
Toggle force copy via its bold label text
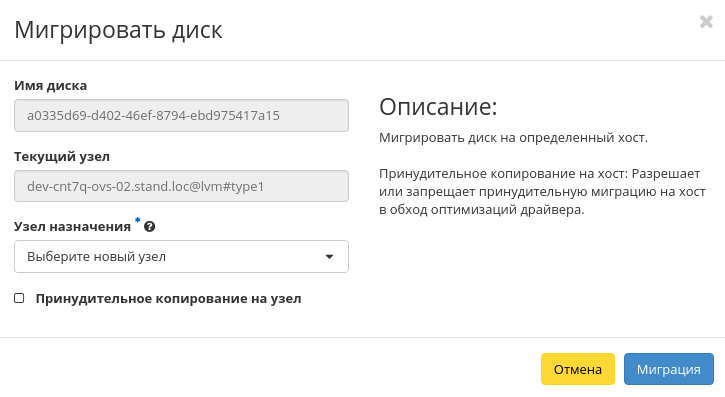168,299
